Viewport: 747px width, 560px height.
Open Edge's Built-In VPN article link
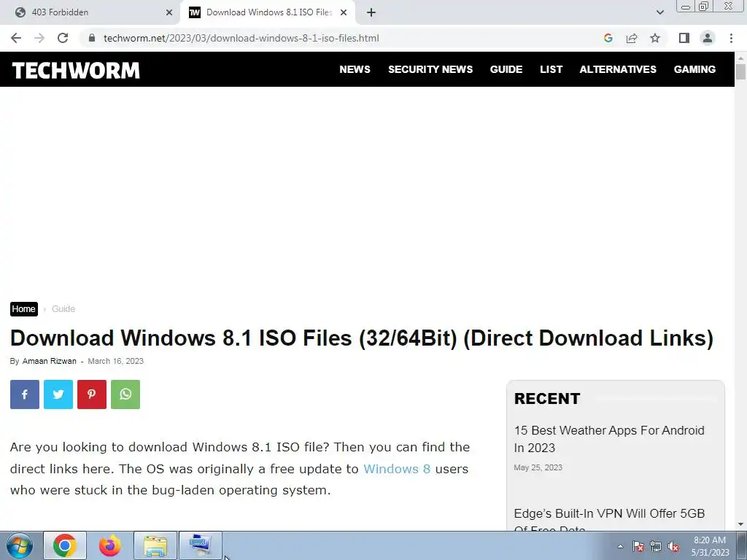click(x=609, y=521)
